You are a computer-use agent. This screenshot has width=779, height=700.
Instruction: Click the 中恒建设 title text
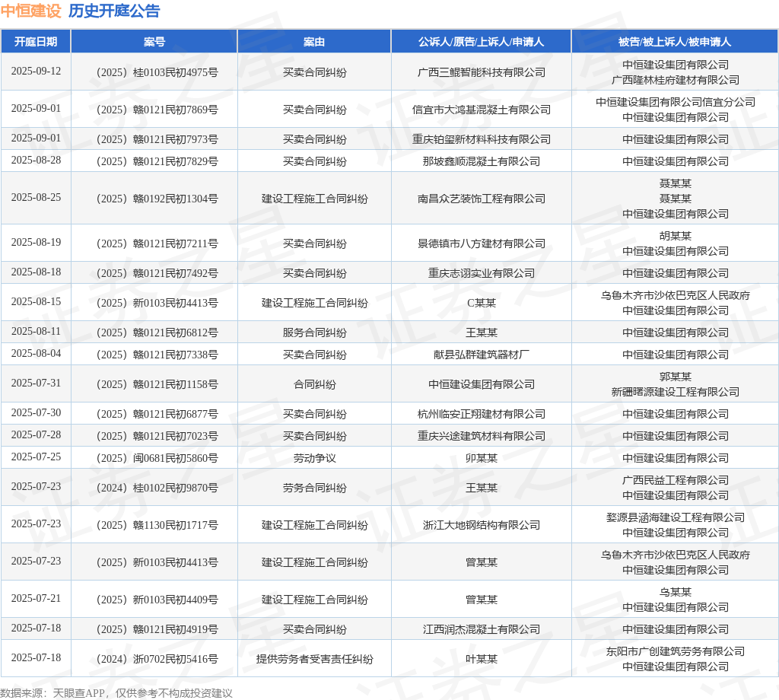[30, 11]
